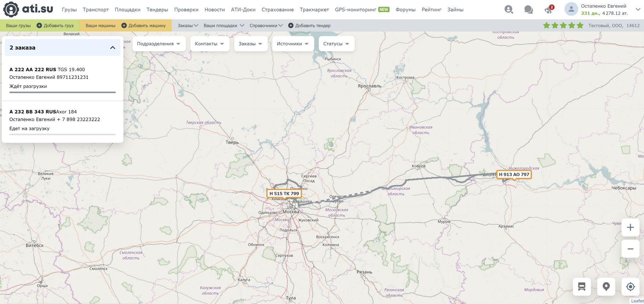Open Новости menu
Screen dimensions: 644x304
[x=215, y=10]
